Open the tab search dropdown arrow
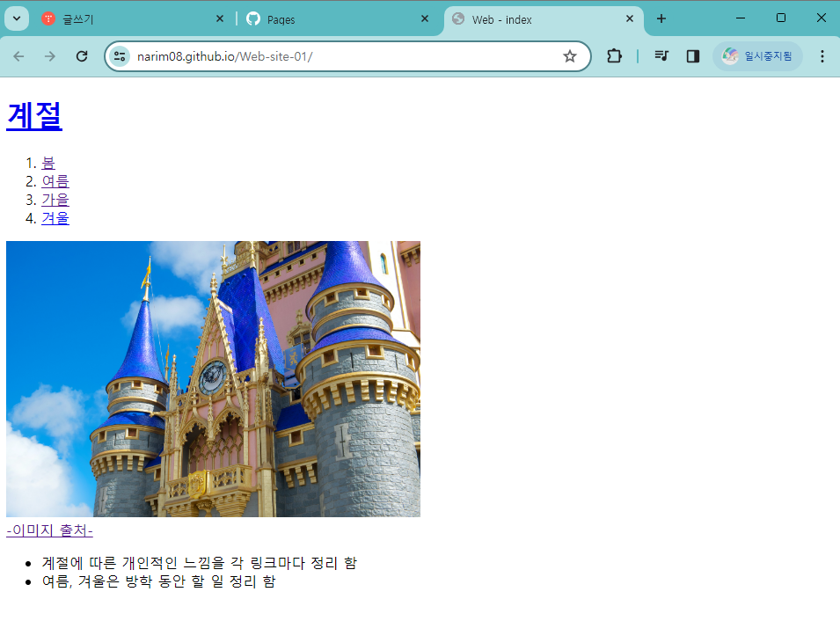 17,18
